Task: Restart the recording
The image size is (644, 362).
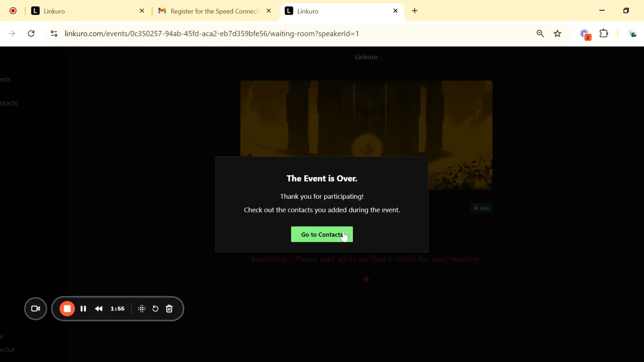Action: tap(155, 309)
